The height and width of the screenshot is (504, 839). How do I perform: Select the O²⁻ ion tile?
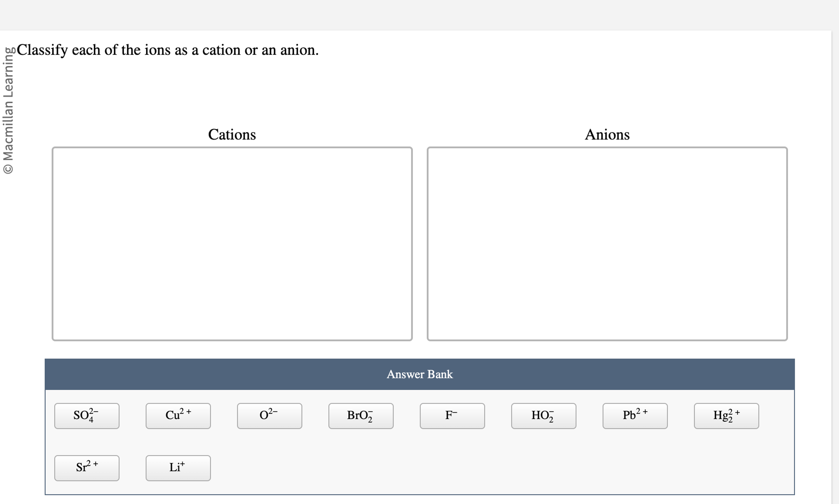[x=269, y=416]
